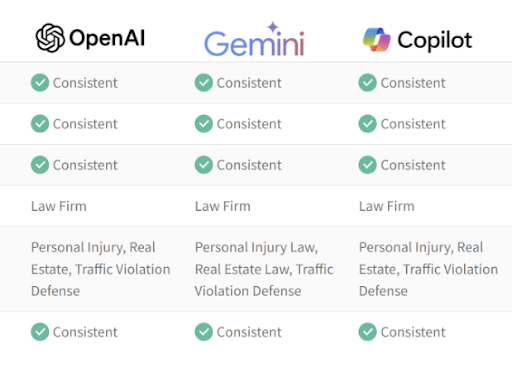512x372 pixels.
Task: Click second-row green checkmark under Copilot
Action: point(368,124)
